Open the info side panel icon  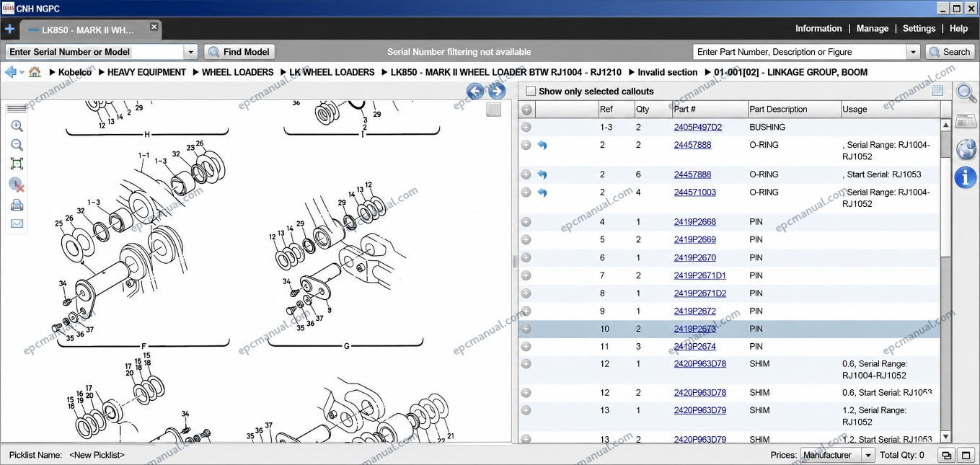(x=966, y=177)
